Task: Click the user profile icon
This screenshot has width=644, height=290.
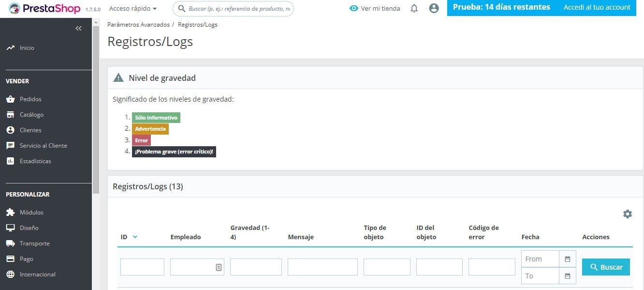Action: (434, 8)
